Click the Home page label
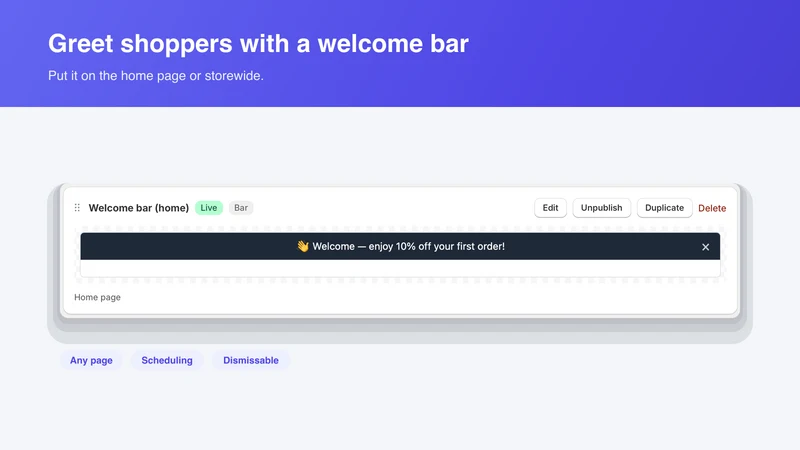Image resolution: width=800 pixels, height=450 pixels. [x=97, y=297]
